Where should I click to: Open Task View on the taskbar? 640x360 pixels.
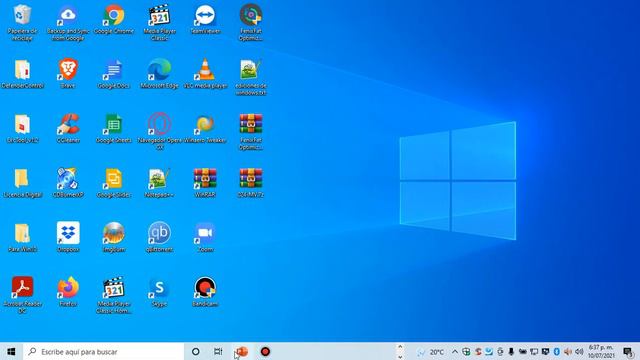click(218, 351)
